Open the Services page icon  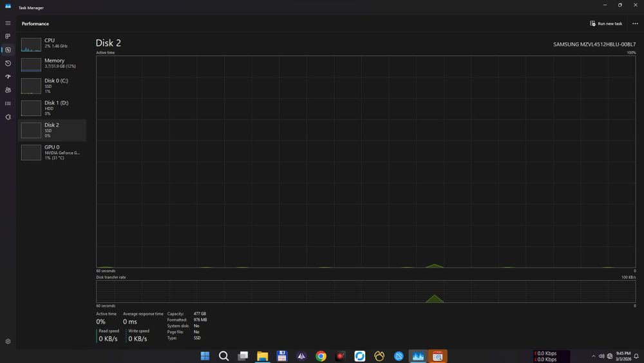tap(8, 117)
